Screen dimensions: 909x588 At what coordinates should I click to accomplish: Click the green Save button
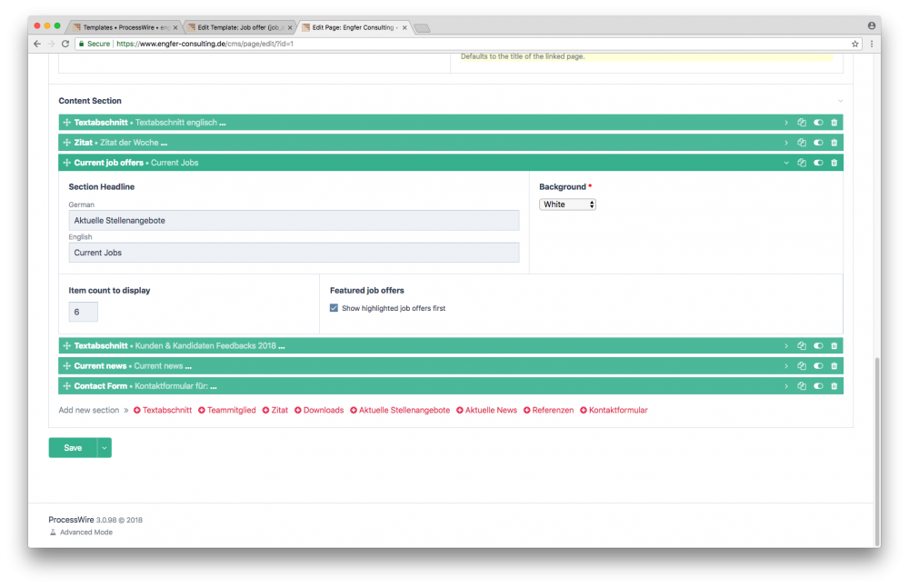(73, 448)
